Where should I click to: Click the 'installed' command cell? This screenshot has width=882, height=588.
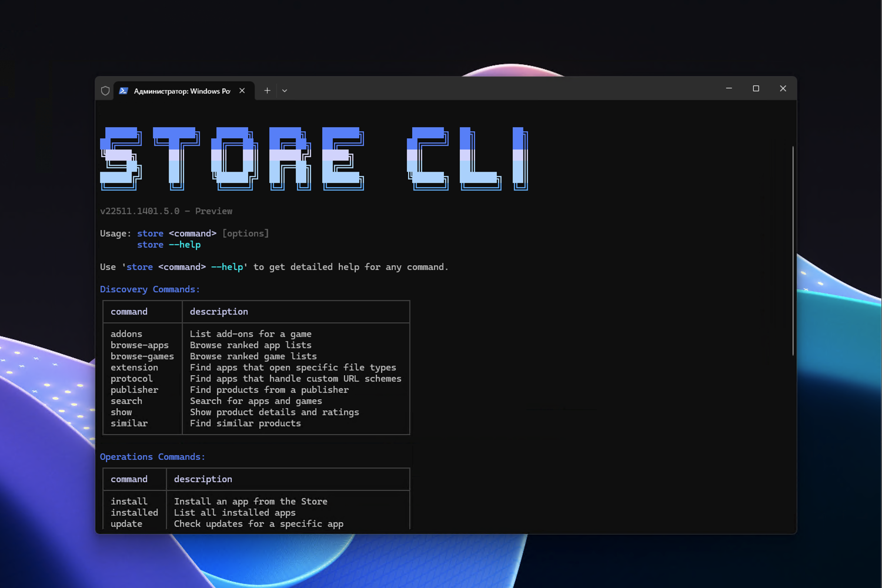coord(135,513)
